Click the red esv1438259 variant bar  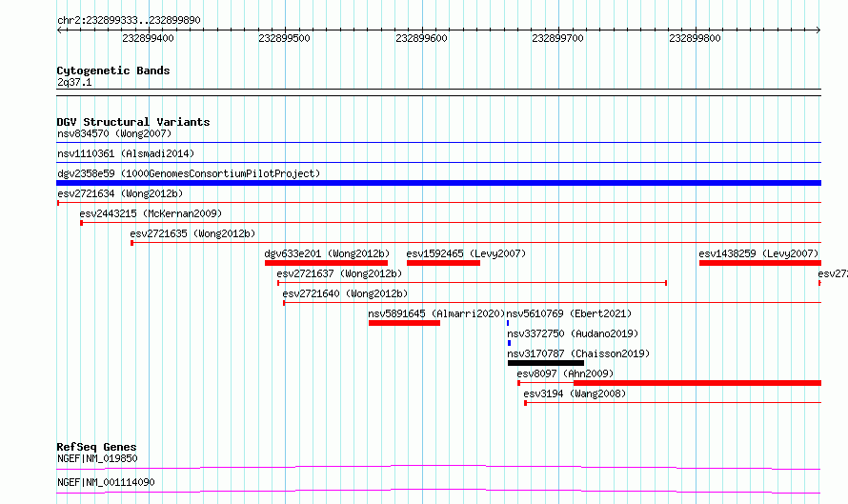pos(759,263)
